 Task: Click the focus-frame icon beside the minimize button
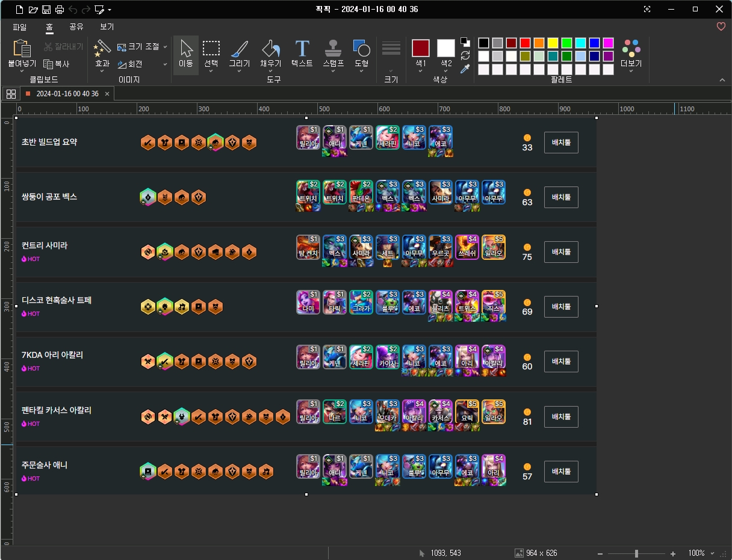(x=647, y=9)
